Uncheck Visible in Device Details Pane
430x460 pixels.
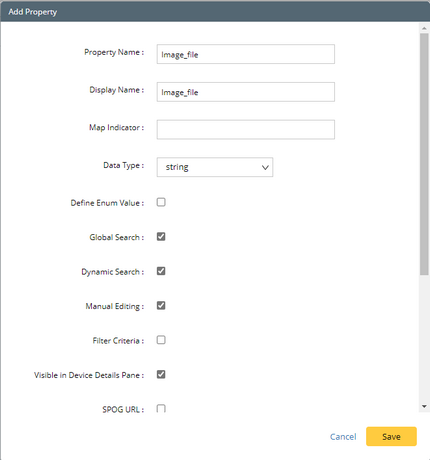[161, 374]
